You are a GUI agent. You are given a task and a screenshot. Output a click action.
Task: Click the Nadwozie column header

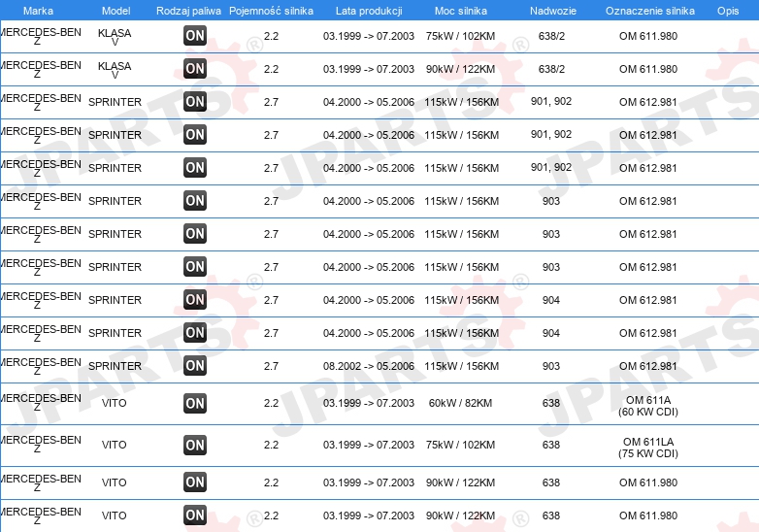point(553,11)
